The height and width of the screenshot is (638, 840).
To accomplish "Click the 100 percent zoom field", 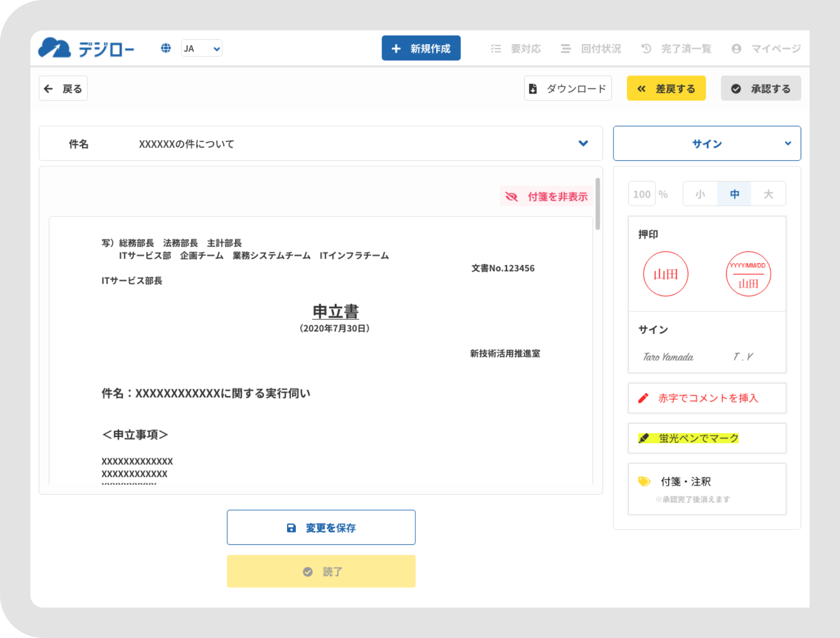I will pyautogui.click(x=642, y=194).
